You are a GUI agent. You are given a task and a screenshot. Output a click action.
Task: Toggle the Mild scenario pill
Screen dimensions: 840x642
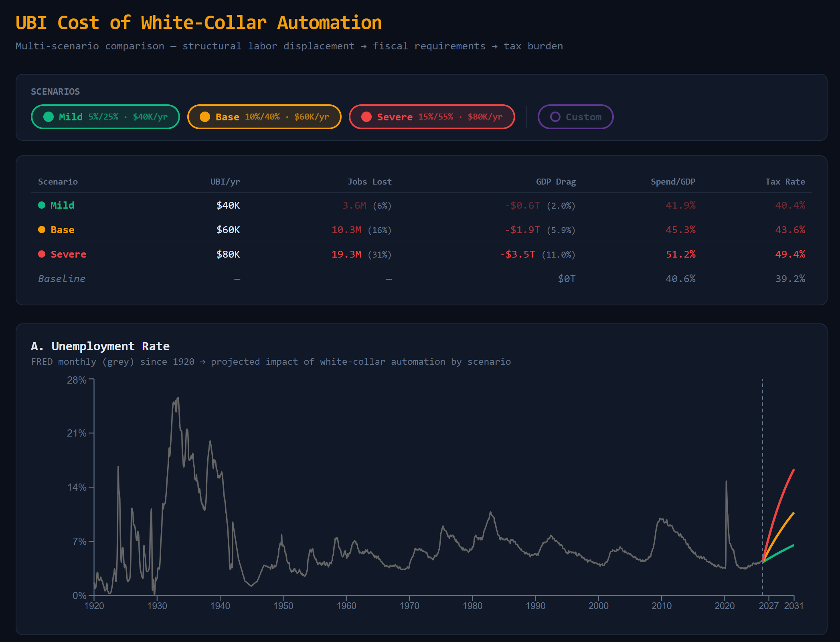[105, 117]
